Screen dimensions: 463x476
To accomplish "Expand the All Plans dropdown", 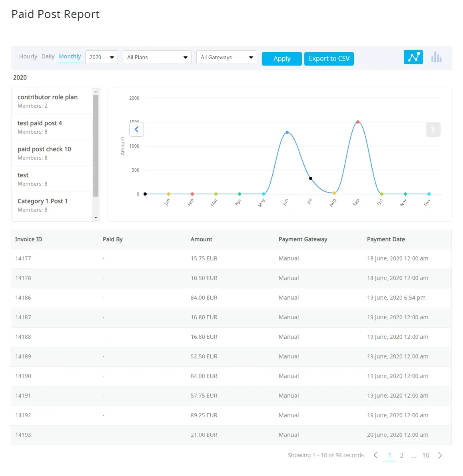I will [157, 57].
